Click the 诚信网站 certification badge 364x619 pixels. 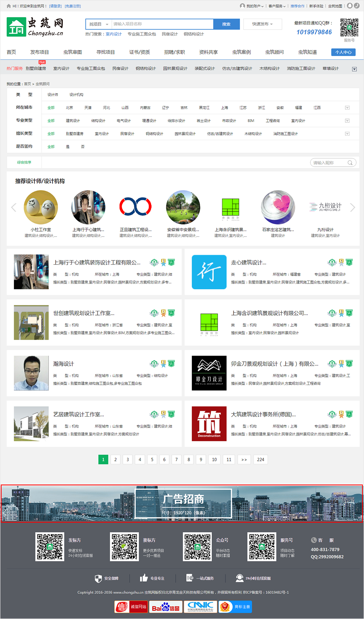(x=131, y=607)
